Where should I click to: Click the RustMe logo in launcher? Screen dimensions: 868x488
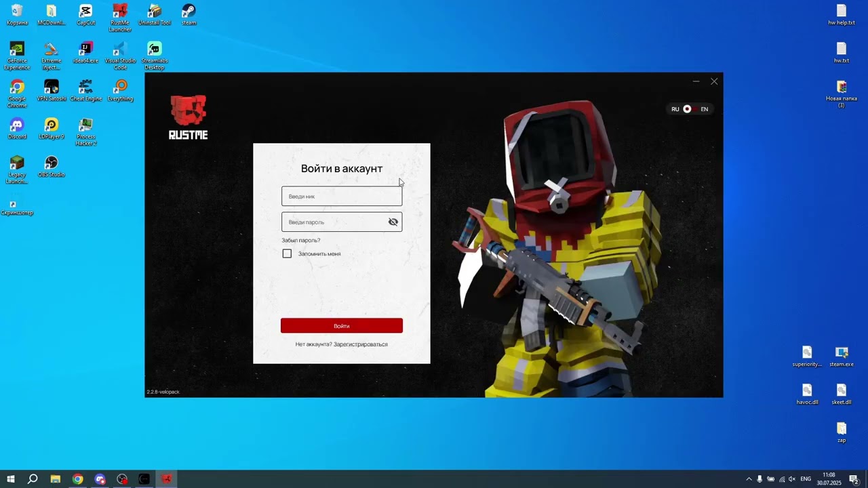click(x=189, y=117)
